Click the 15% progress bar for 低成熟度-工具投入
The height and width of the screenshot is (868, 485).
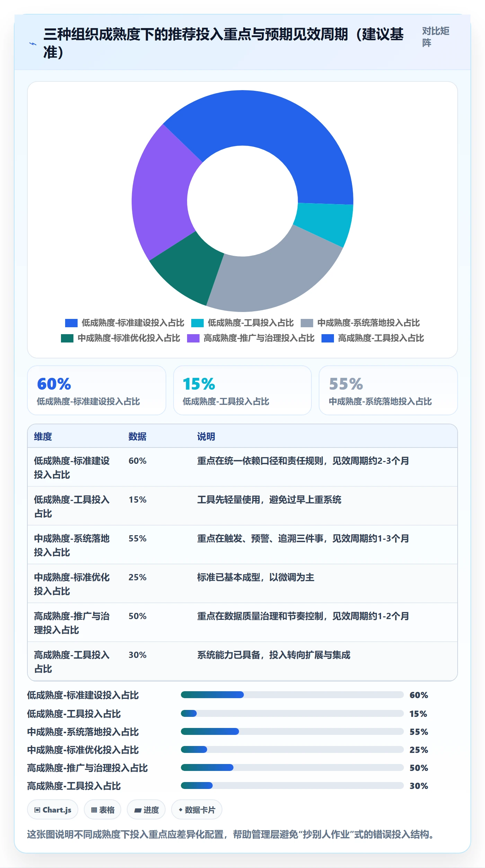coord(292,713)
